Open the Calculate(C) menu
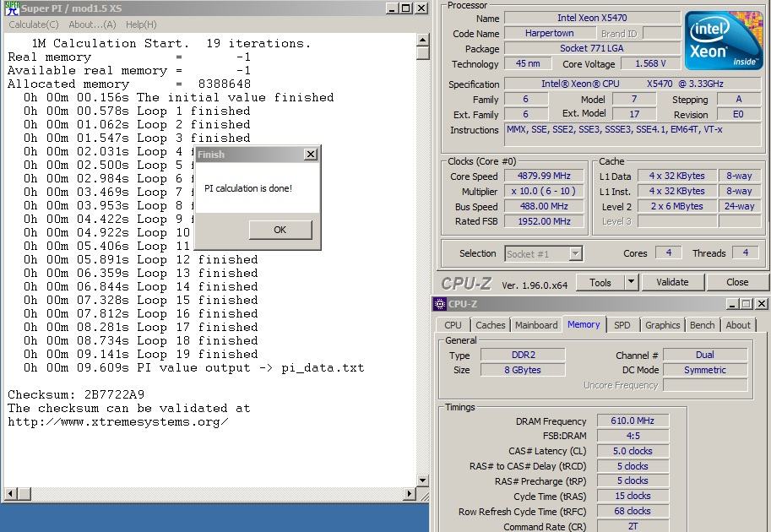 click(34, 24)
